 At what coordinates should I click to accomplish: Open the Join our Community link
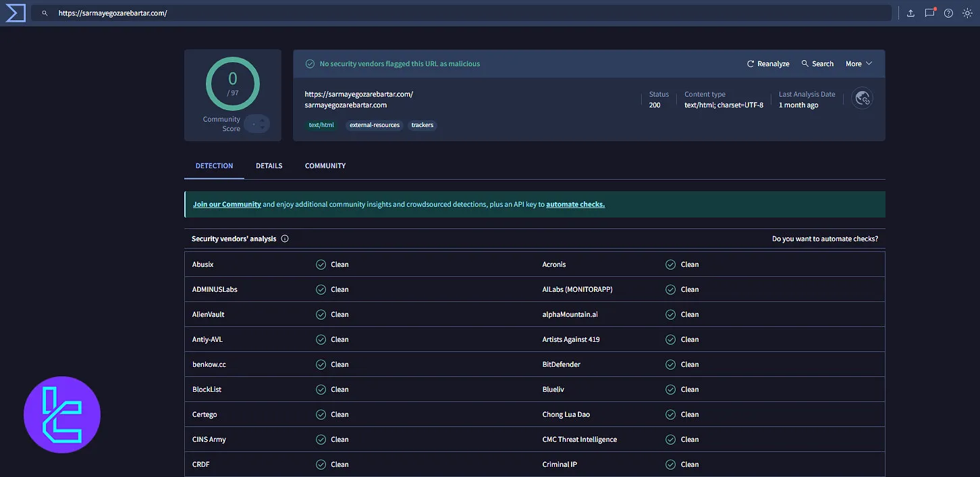pyautogui.click(x=226, y=204)
